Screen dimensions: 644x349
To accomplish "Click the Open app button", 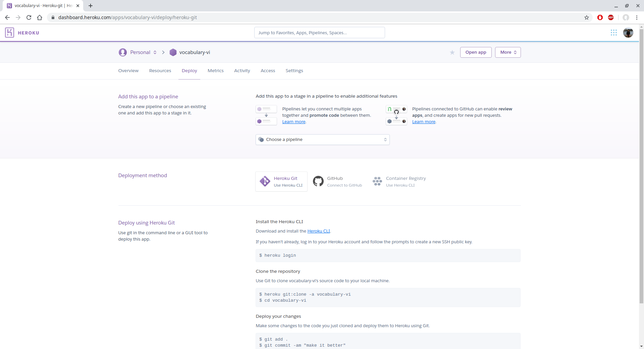I will point(476,52).
